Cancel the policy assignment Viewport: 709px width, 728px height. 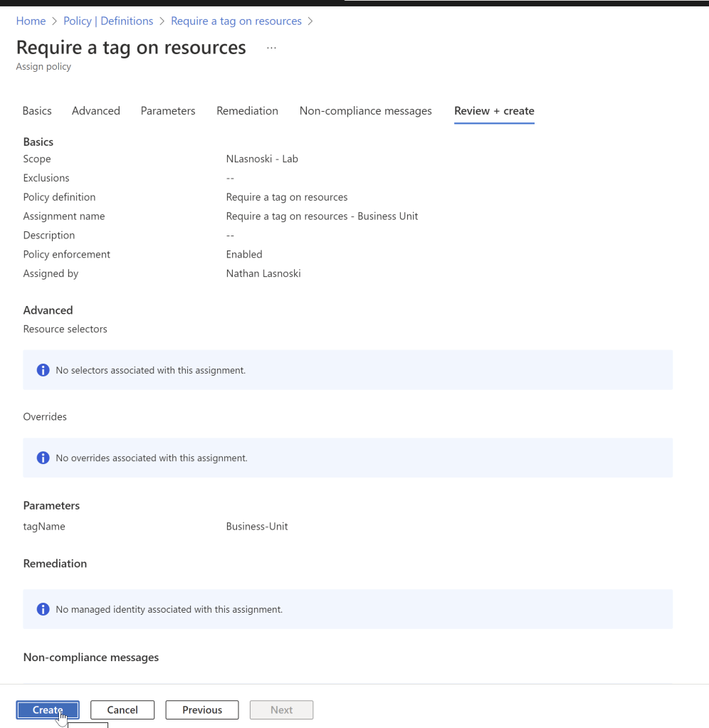coord(122,709)
